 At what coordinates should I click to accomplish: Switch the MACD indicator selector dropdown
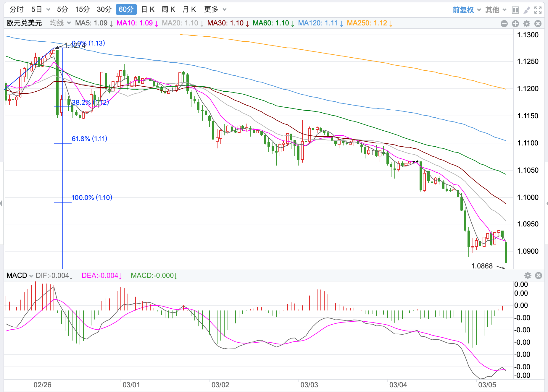point(20,276)
